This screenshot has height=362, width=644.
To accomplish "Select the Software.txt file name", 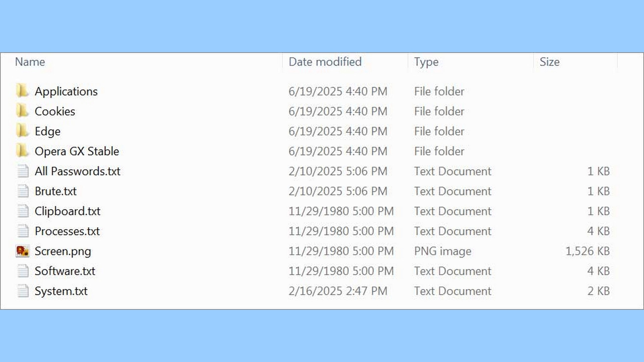I will 65,271.
